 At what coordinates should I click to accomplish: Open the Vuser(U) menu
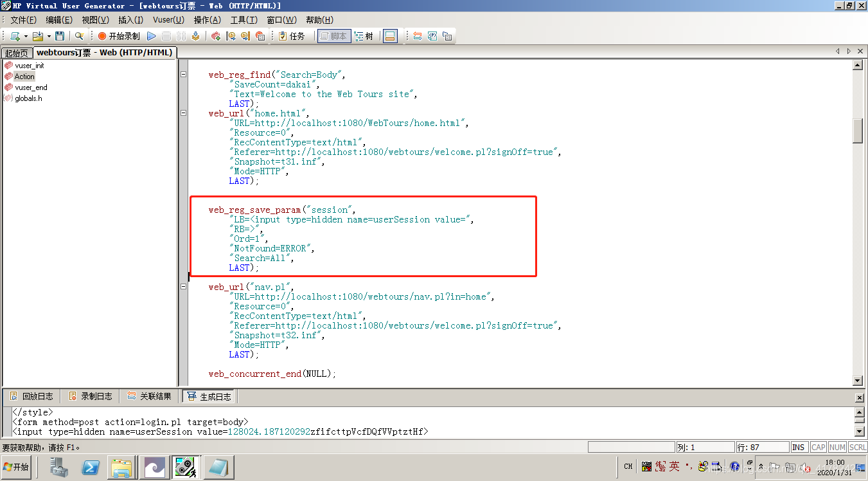168,20
